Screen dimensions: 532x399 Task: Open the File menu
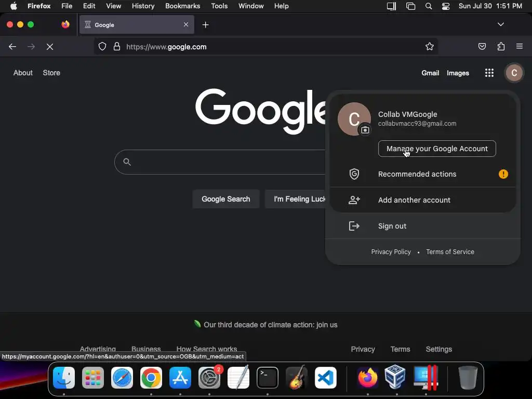67,6
